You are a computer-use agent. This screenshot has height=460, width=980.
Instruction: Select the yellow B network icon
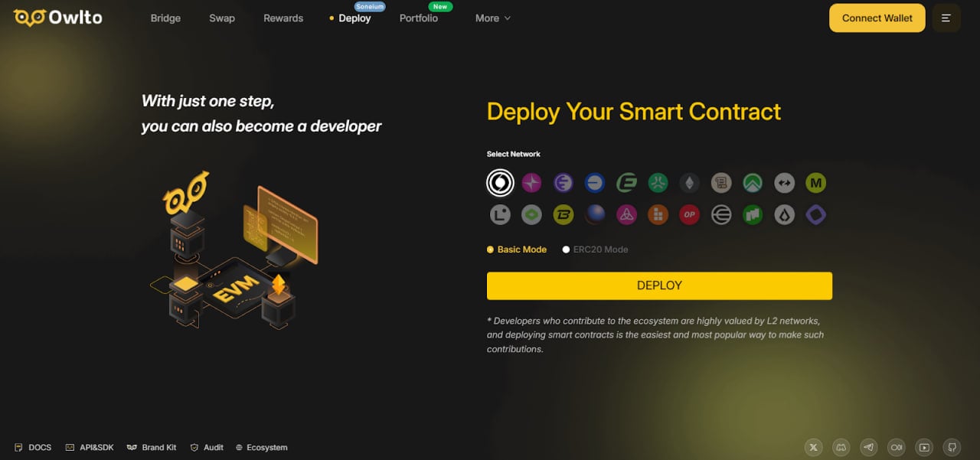[x=563, y=215]
